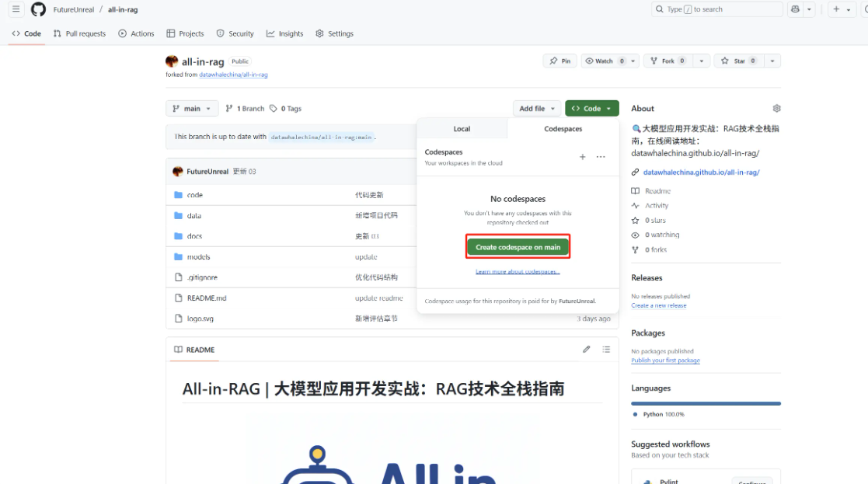868x484 pixels.
Task: Switch to the Local tab in code popup
Action: pos(462,129)
